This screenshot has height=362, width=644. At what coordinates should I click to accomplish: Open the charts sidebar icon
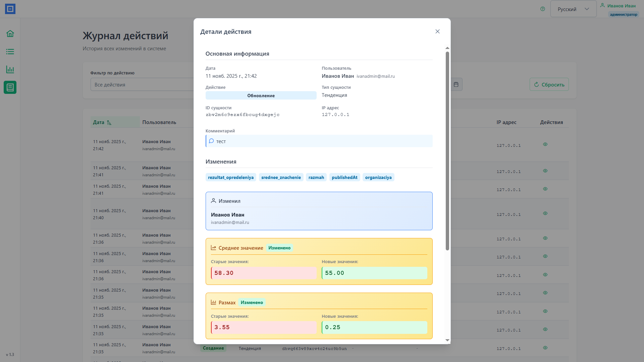[10, 69]
